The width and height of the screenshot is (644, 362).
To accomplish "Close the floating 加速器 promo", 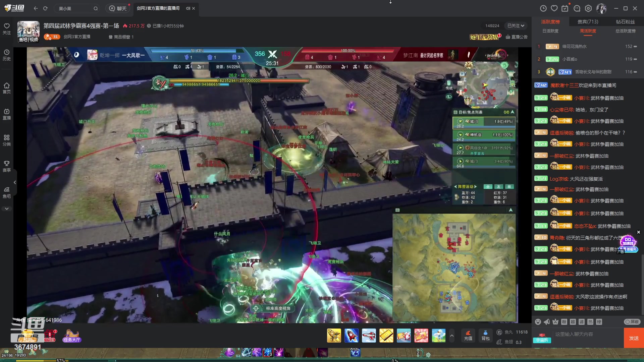I will (639, 232).
